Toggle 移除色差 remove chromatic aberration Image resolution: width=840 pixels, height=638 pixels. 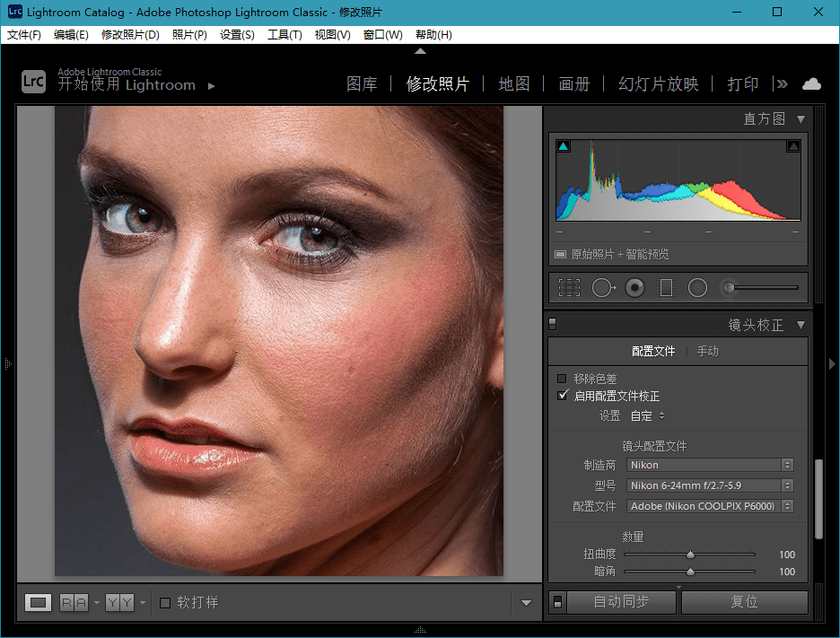562,379
